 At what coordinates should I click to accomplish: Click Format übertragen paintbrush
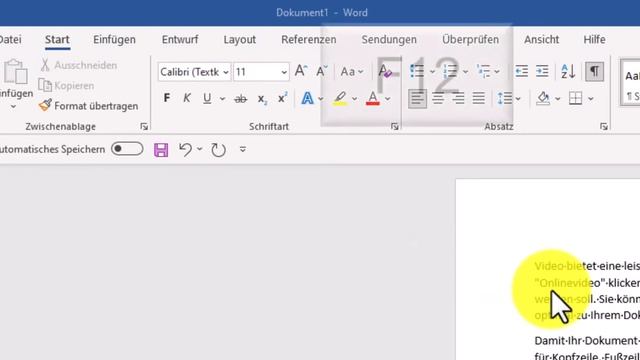pyautogui.click(x=89, y=106)
